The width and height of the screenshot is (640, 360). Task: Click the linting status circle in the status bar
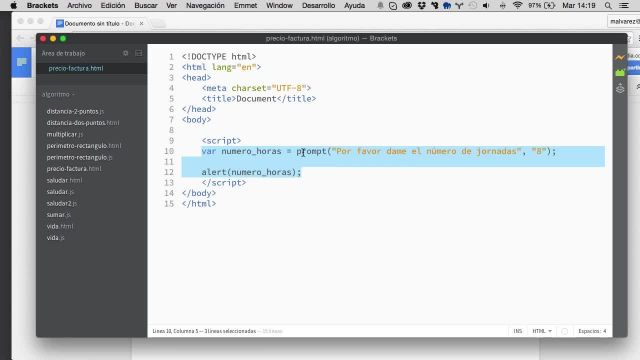564,331
